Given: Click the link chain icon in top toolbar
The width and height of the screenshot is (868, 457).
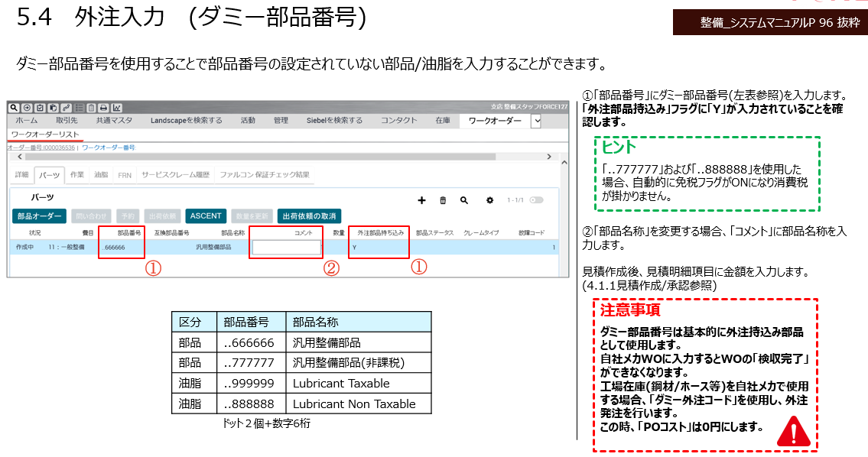Looking at the screenshot, I should tap(66, 108).
